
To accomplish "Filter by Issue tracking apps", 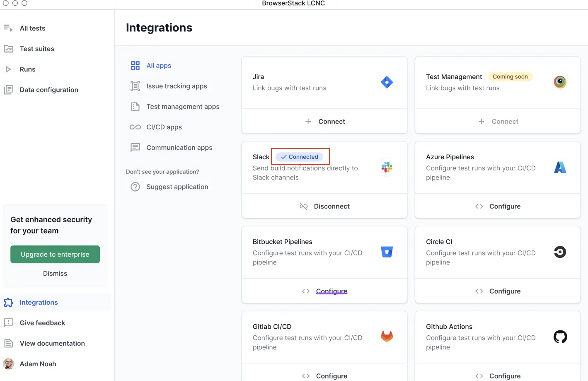I will 177,86.
